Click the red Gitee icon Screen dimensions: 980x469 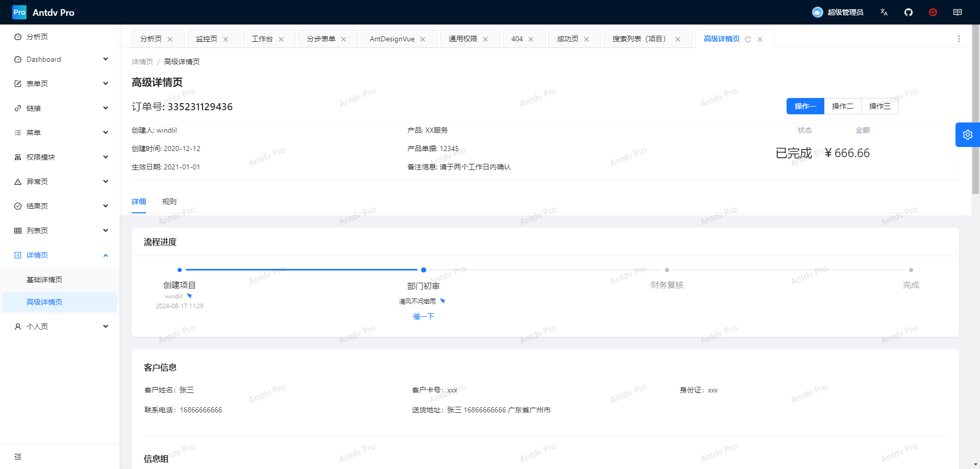coord(933,12)
